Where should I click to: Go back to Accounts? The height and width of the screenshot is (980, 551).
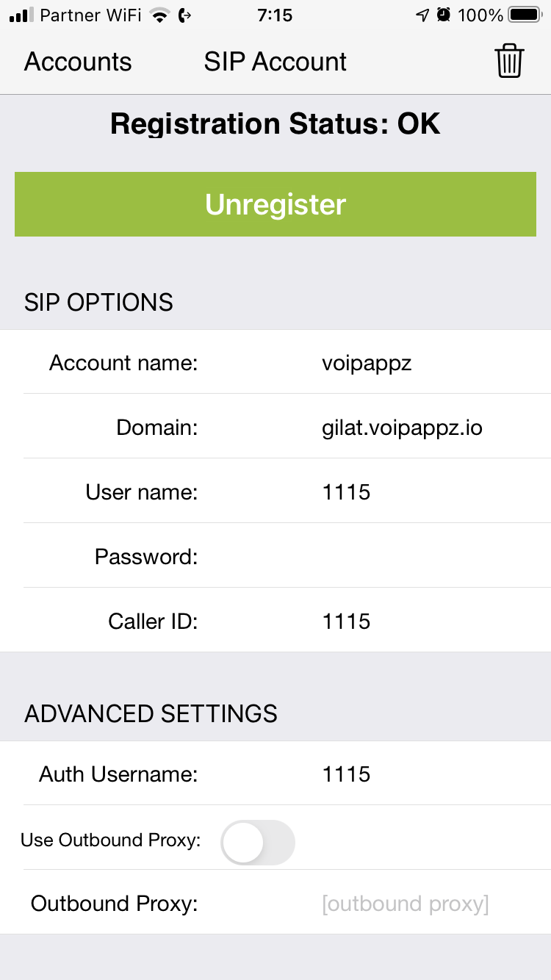click(x=78, y=62)
